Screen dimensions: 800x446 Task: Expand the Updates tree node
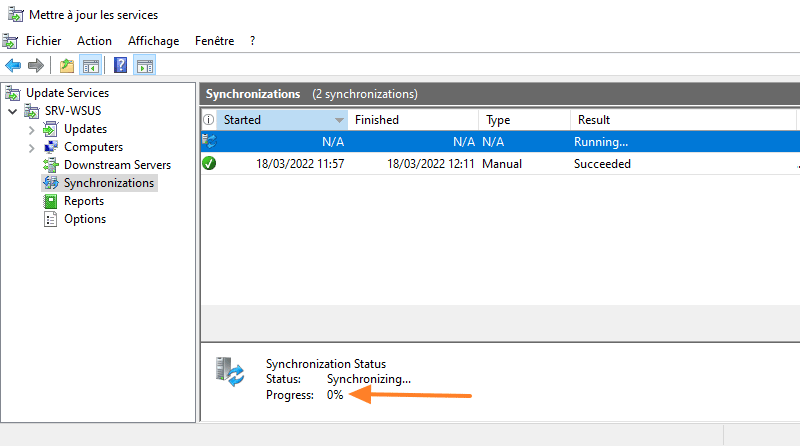pyautogui.click(x=32, y=129)
